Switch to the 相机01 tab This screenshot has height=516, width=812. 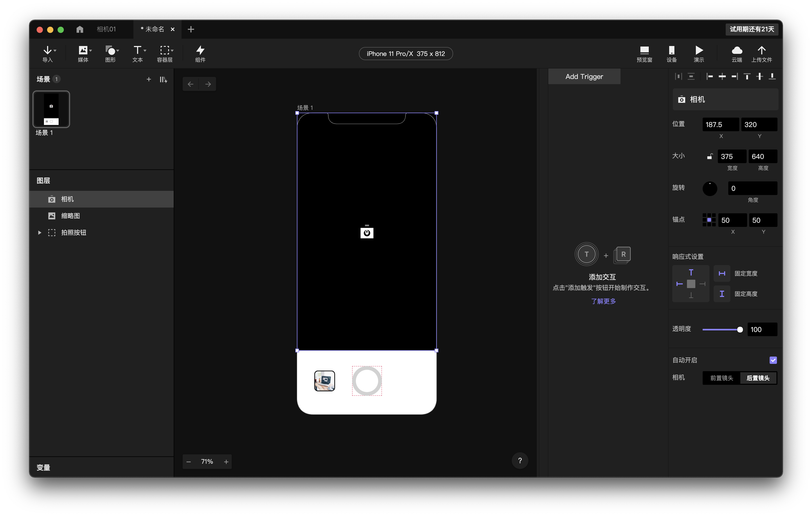106,29
